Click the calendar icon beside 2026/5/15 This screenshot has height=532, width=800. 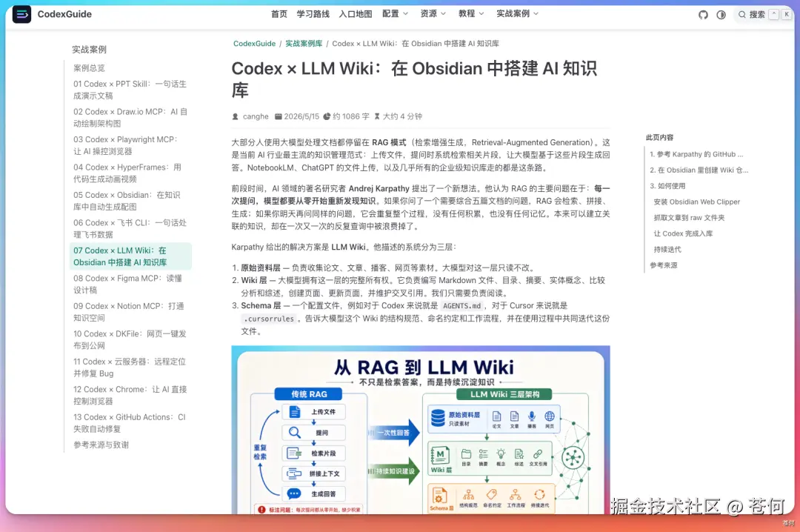tap(278, 116)
